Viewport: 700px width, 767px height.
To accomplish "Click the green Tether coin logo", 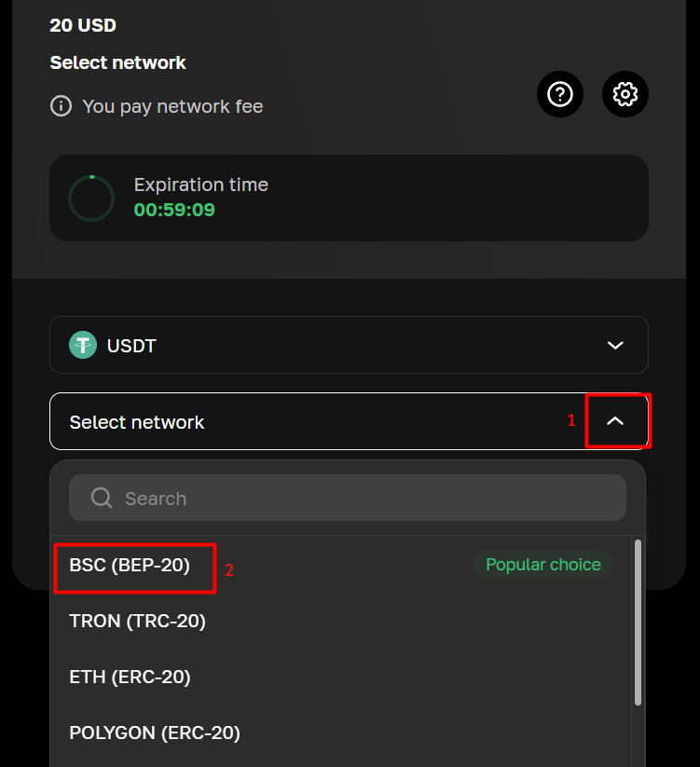I will (84, 346).
